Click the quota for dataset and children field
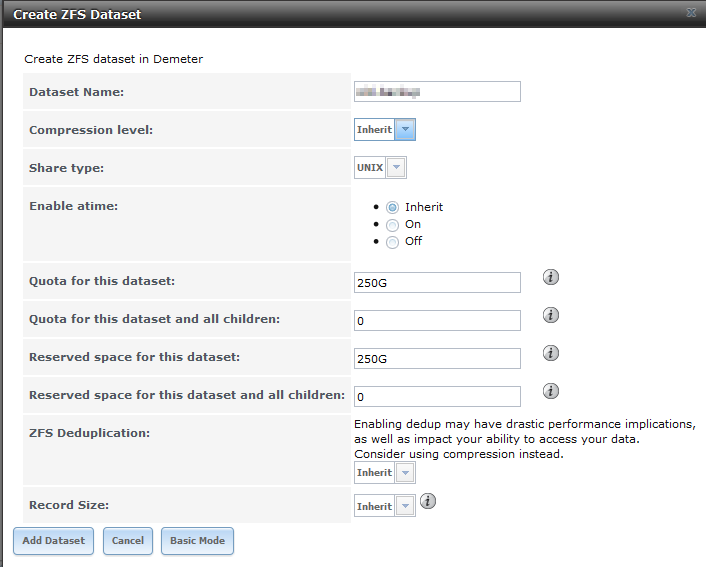The image size is (706, 567). click(x=437, y=321)
